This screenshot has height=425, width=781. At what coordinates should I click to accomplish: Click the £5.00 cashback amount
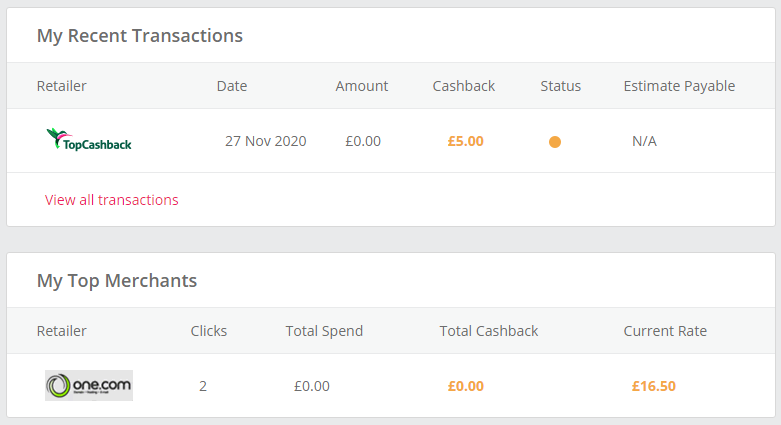[x=465, y=141]
